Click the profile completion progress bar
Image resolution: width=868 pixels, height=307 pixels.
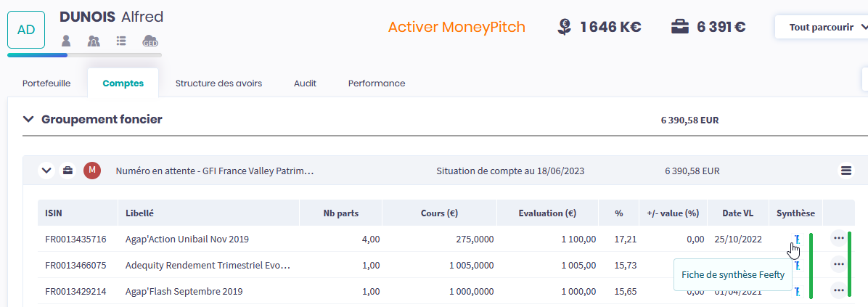[x=85, y=55]
